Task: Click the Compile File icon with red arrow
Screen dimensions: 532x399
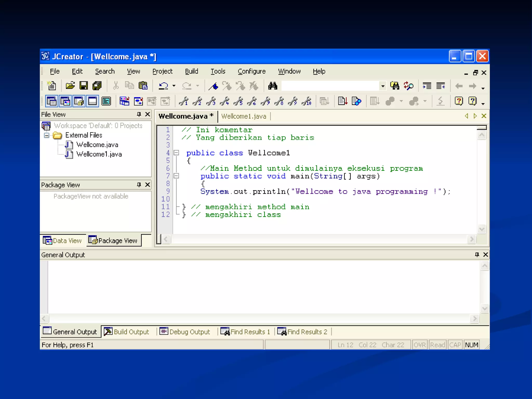Action: click(x=343, y=101)
